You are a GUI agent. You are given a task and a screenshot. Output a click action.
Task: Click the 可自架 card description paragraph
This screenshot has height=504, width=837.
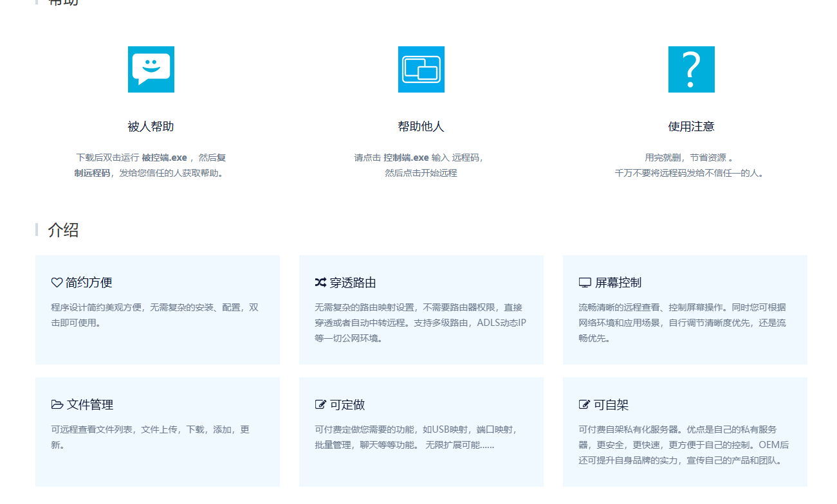[683, 445]
